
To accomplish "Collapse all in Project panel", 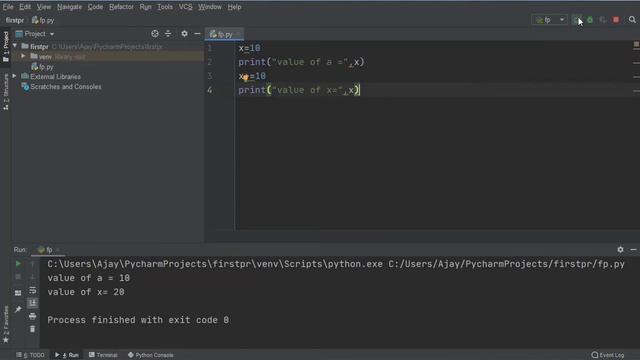I will [x=168, y=34].
